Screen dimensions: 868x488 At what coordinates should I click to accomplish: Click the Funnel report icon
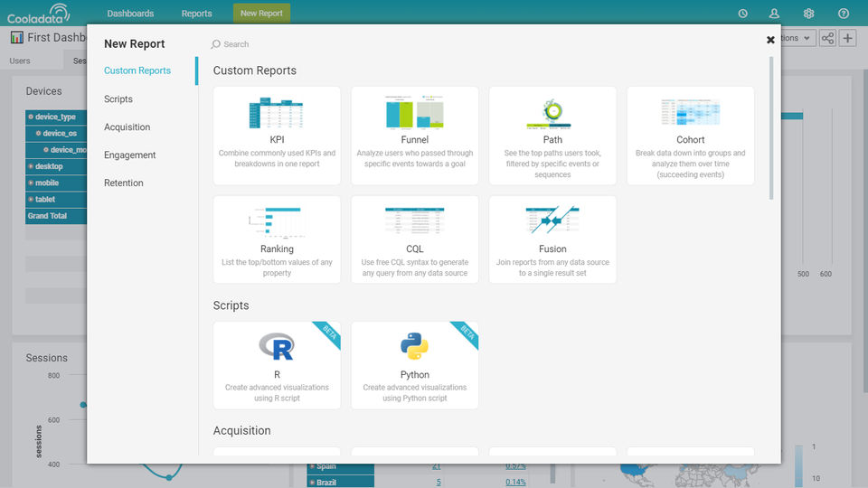[415, 112]
